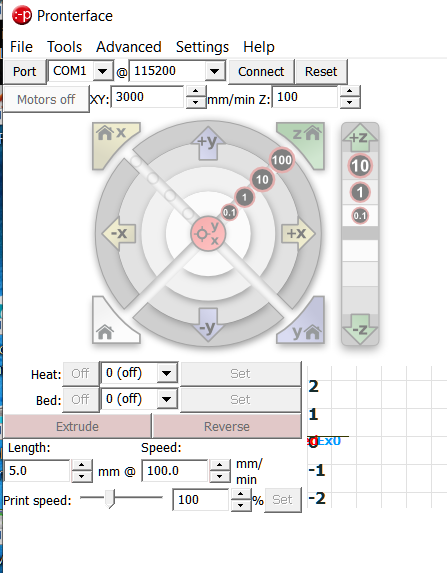This screenshot has width=447, height=573.
Task: Click the Set button beside print speed percent
Action: (283, 500)
